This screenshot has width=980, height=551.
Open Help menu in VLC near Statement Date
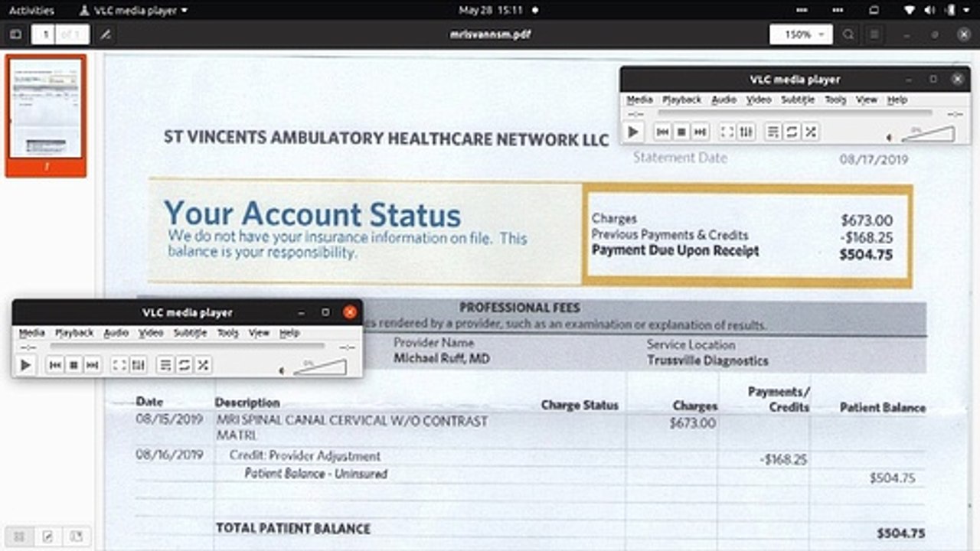coord(897,99)
